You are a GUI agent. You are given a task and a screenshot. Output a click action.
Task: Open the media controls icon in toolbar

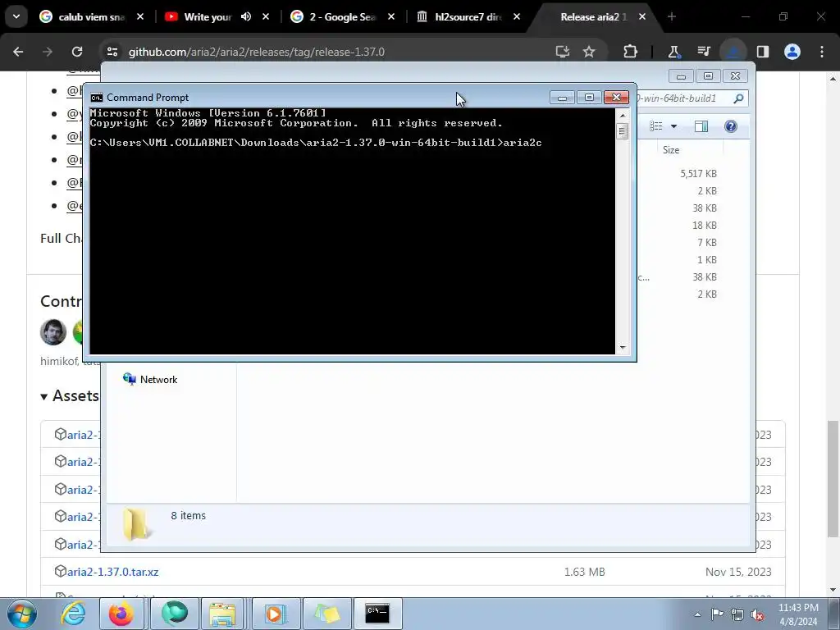(703, 52)
